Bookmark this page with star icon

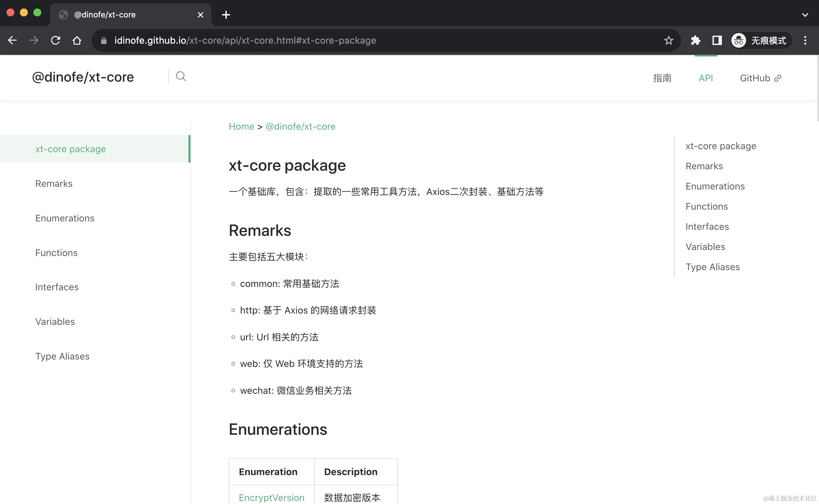[669, 41]
